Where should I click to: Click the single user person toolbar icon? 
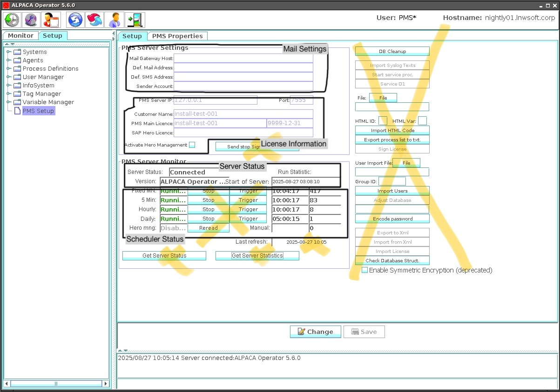coord(114,20)
